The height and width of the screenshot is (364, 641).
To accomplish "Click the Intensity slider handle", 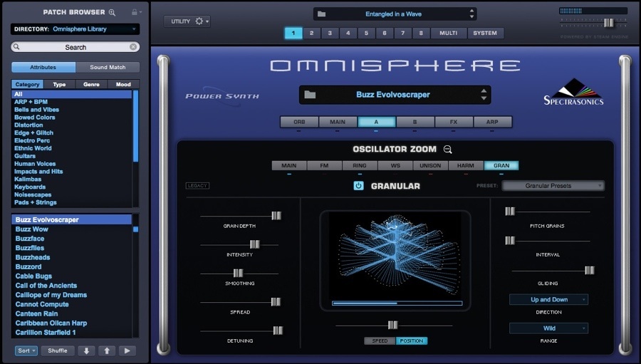I will click(255, 244).
